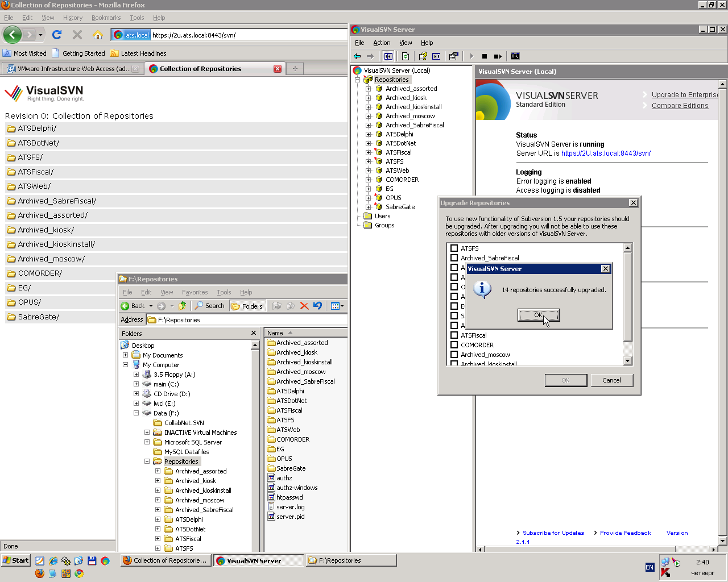This screenshot has width=728, height=582.
Task: Expand the COMORDER repository in VisualSVN tree
Action: (368, 180)
